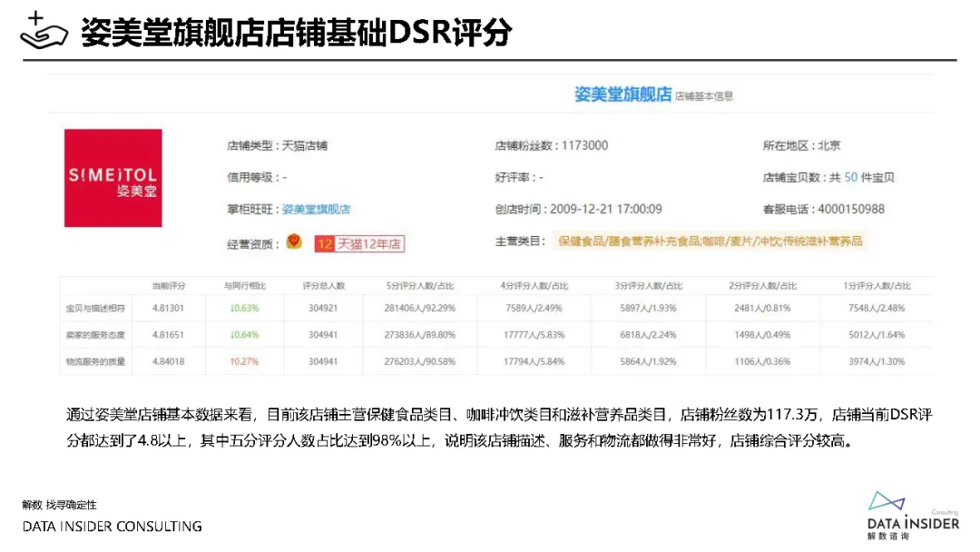The width and height of the screenshot is (980, 552).
Task: Click the 天猫12年店 badge
Action: pos(359,244)
